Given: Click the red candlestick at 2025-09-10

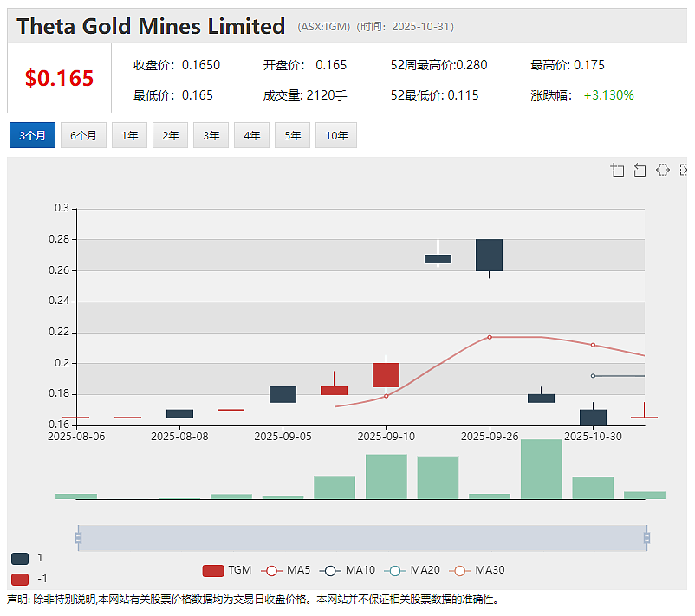Looking at the screenshot, I should click(x=386, y=375).
